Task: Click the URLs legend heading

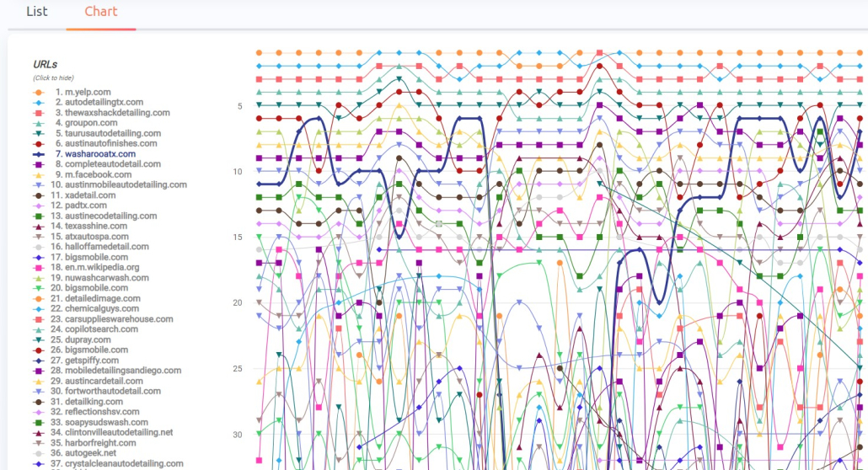Action: 46,64
